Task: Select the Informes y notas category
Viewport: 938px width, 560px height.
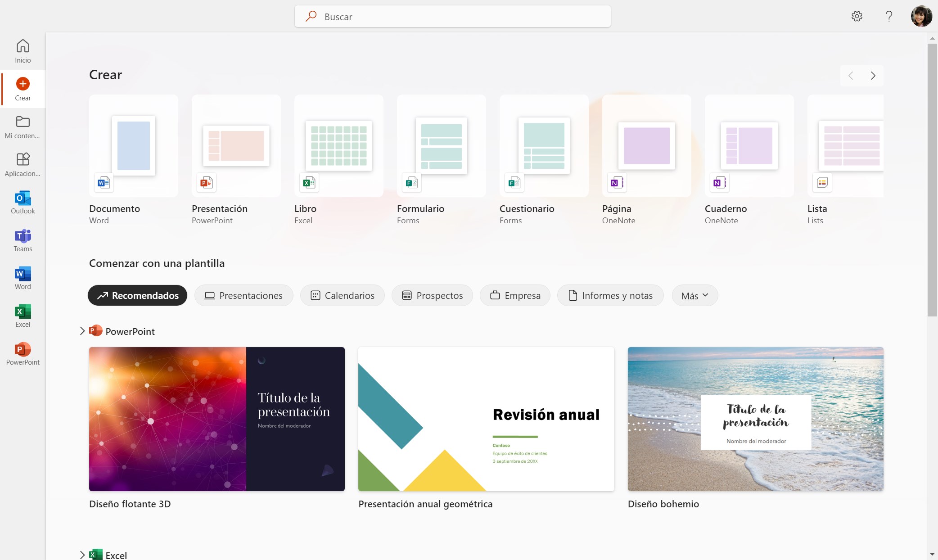Action: 610,295
